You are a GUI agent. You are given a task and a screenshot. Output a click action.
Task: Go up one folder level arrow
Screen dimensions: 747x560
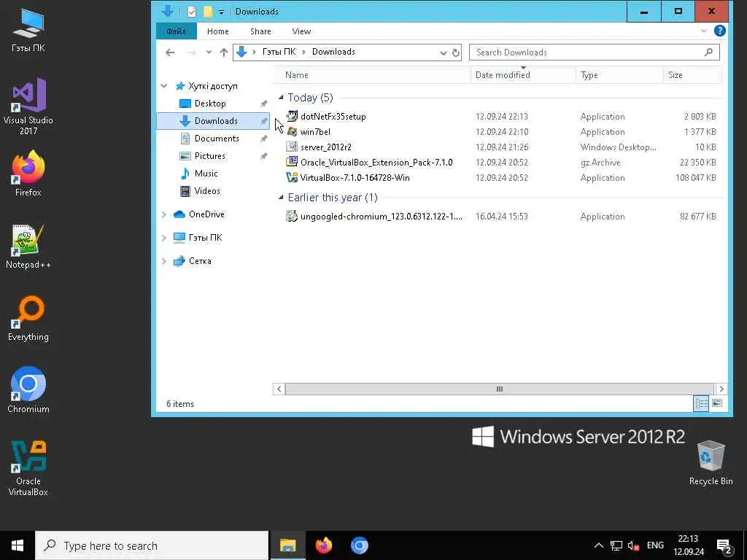tap(224, 52)
